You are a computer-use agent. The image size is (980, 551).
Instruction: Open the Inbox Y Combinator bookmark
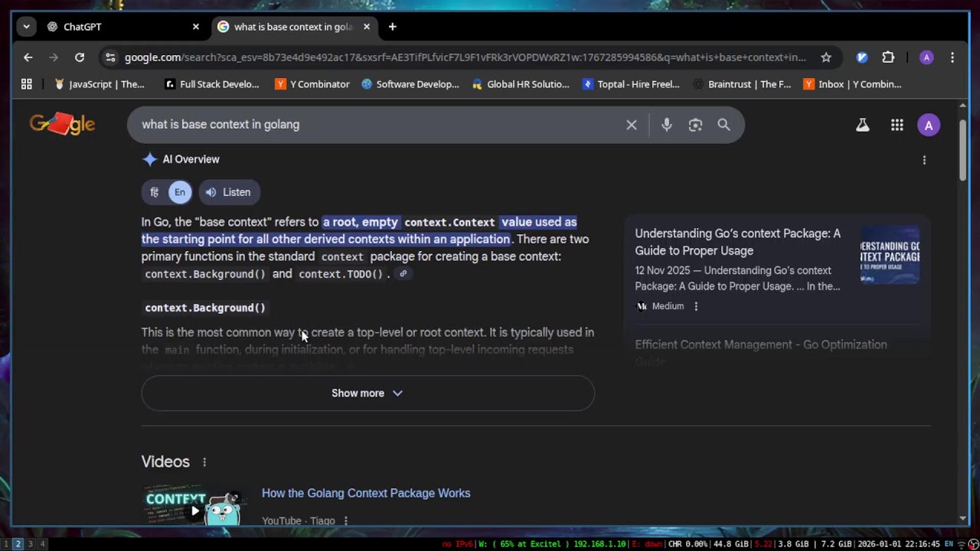pyautogui.click(x=852, y=84)
